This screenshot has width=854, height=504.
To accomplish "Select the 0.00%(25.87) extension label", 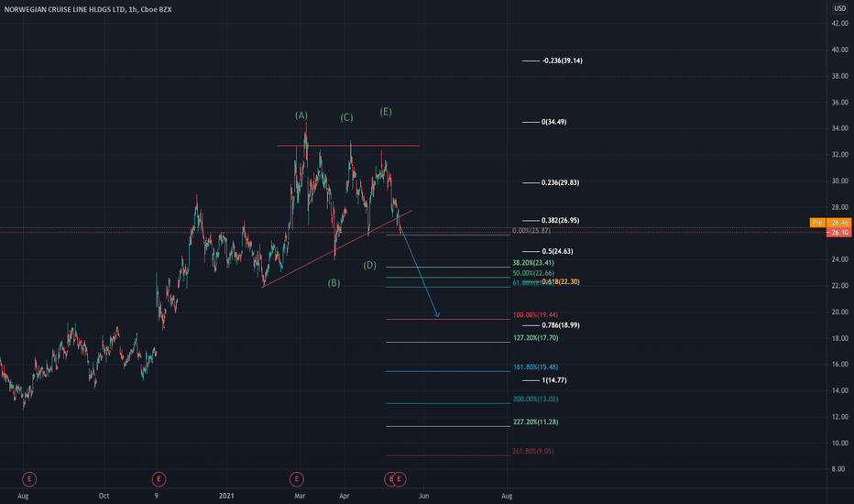I will point(531,231).
